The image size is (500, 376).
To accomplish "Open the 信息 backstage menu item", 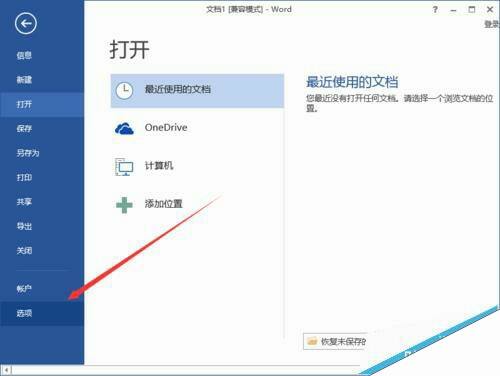I will click(42, 55).
